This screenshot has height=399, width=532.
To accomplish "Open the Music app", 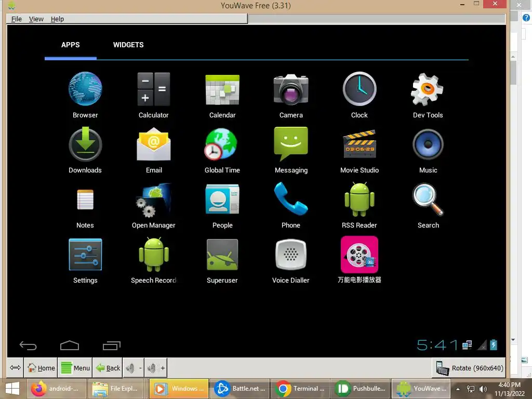I will click(x=428, y=150).
